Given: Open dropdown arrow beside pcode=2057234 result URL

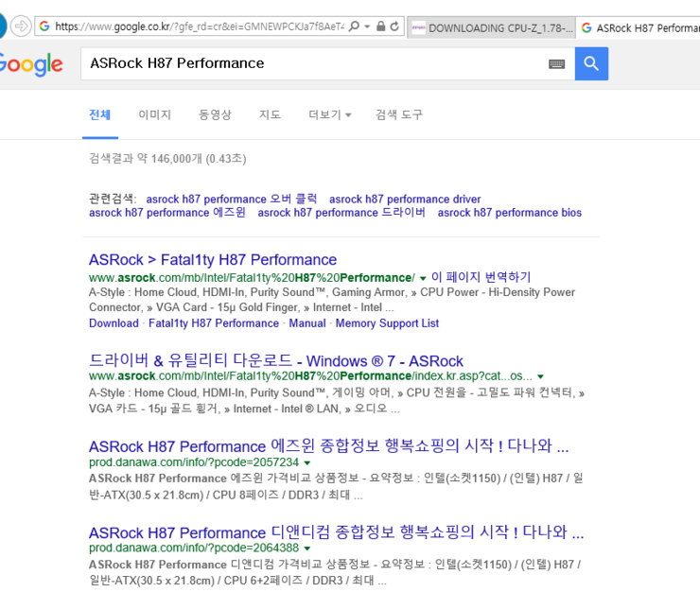Looking at the screenshot, I should pyautogui.click(x=307, y=463).
